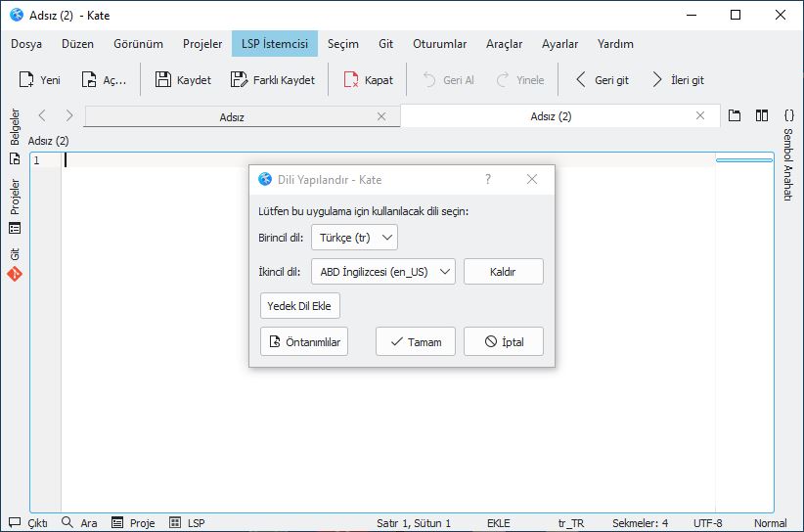This screenshot has width=804, height=532.
Task: Close the Adsız (2) tab
Action: click(x=700, y=115)
